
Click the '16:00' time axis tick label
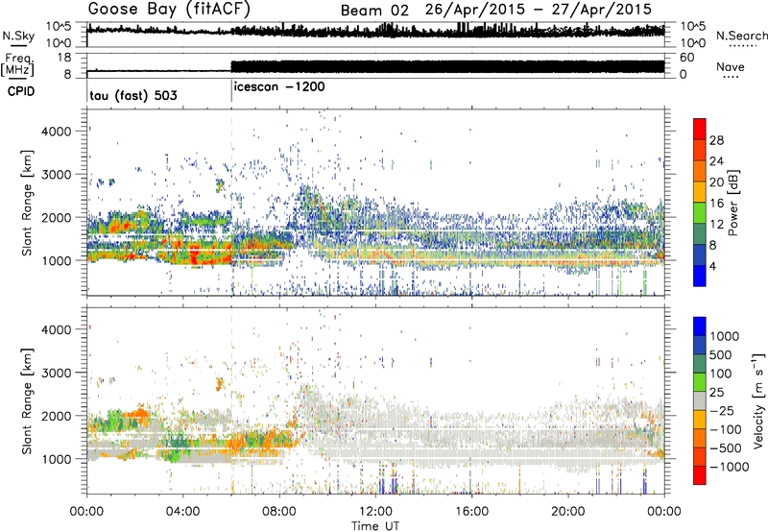point(471,512)
